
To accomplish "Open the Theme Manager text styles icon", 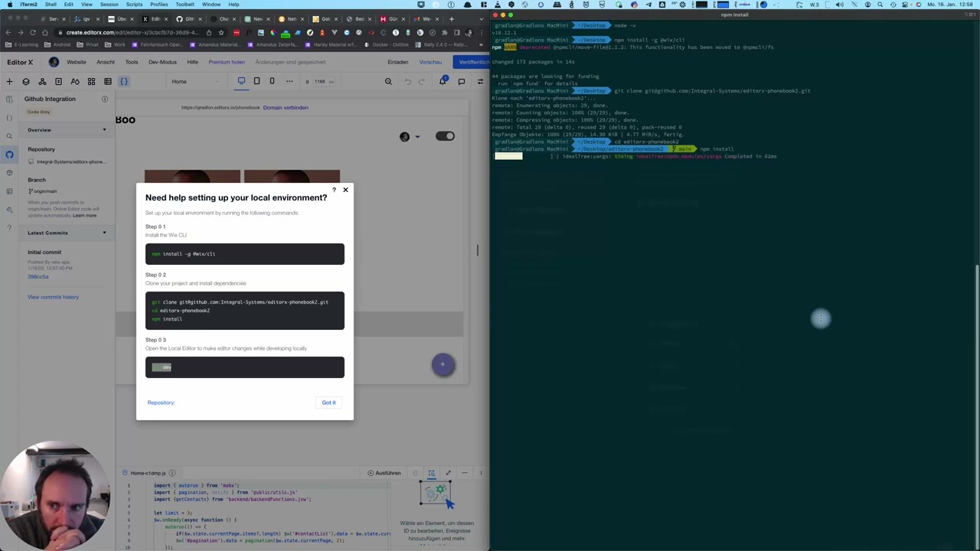I will coord(75,81).
